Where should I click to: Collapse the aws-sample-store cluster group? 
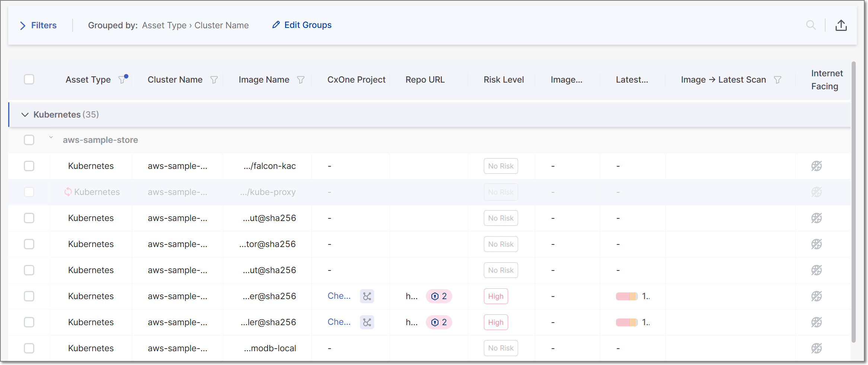point(51,138)
